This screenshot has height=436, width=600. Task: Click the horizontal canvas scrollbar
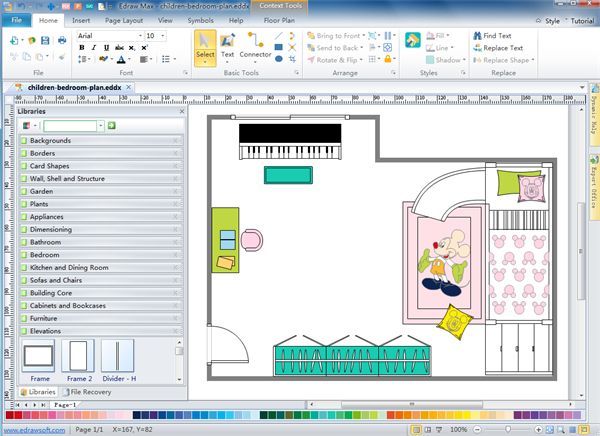click(x=412, y=404)
